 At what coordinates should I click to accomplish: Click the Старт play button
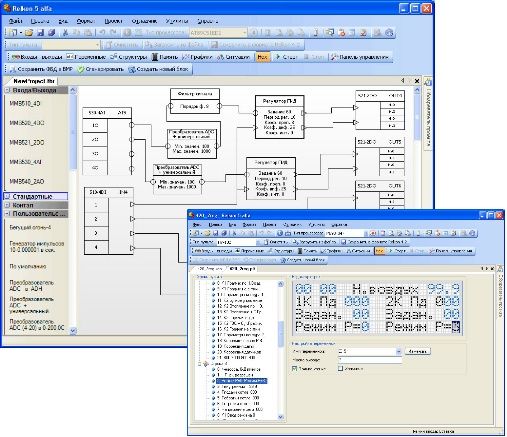(286, 57)
